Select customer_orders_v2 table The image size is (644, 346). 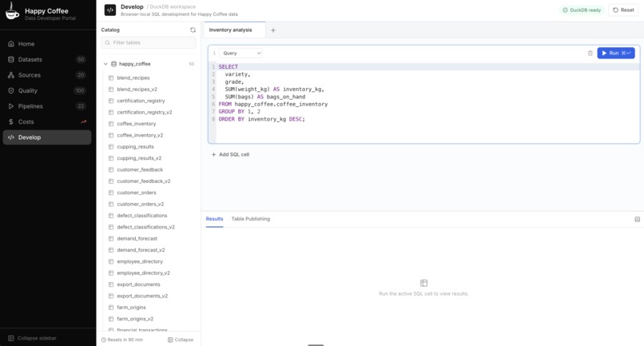coord(141,205)
